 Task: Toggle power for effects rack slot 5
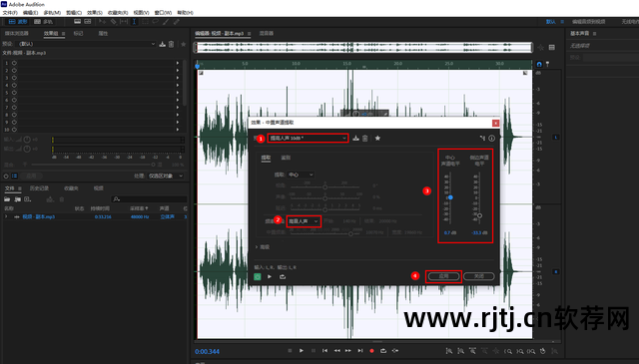coord(14,93)
